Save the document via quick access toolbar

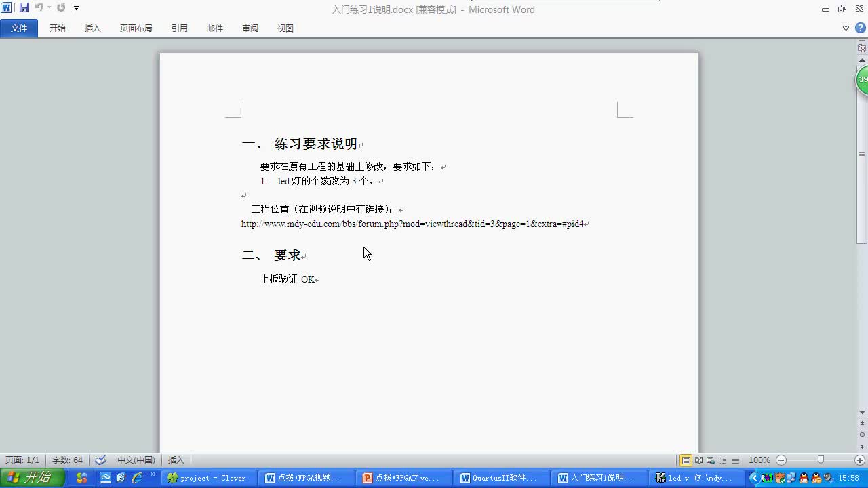tap(24, 7)
